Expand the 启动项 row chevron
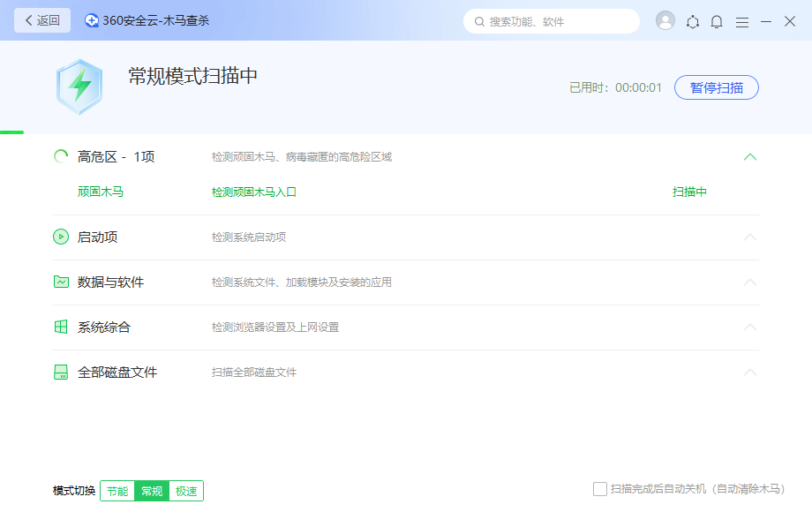The width and height of the screenshot is (812, 512). click(750, 237)
